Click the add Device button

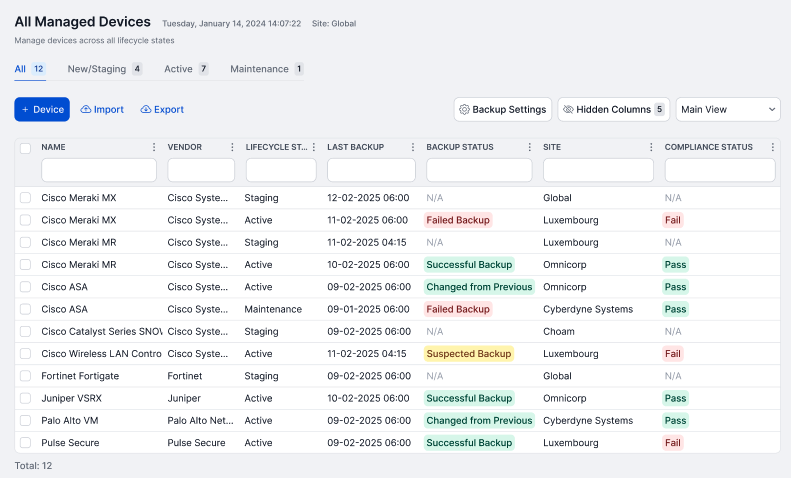[x=42, y=110]
